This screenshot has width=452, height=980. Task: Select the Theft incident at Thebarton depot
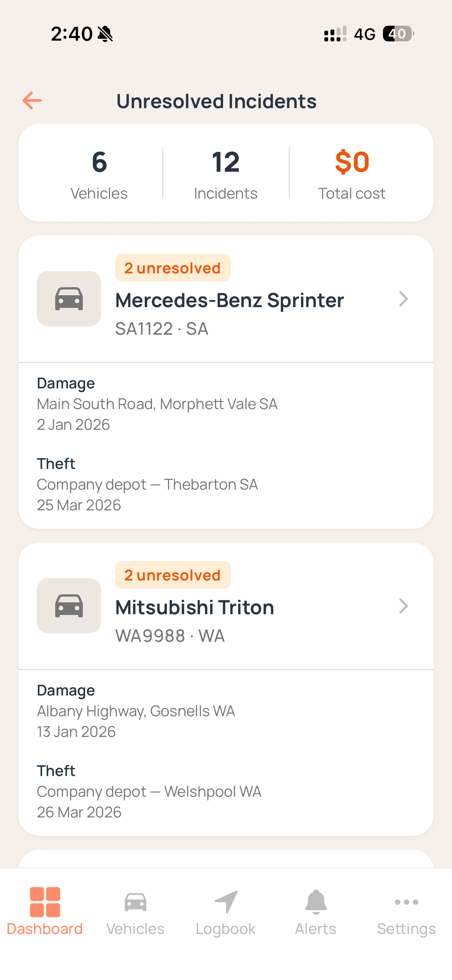click(x=148, y=484)
